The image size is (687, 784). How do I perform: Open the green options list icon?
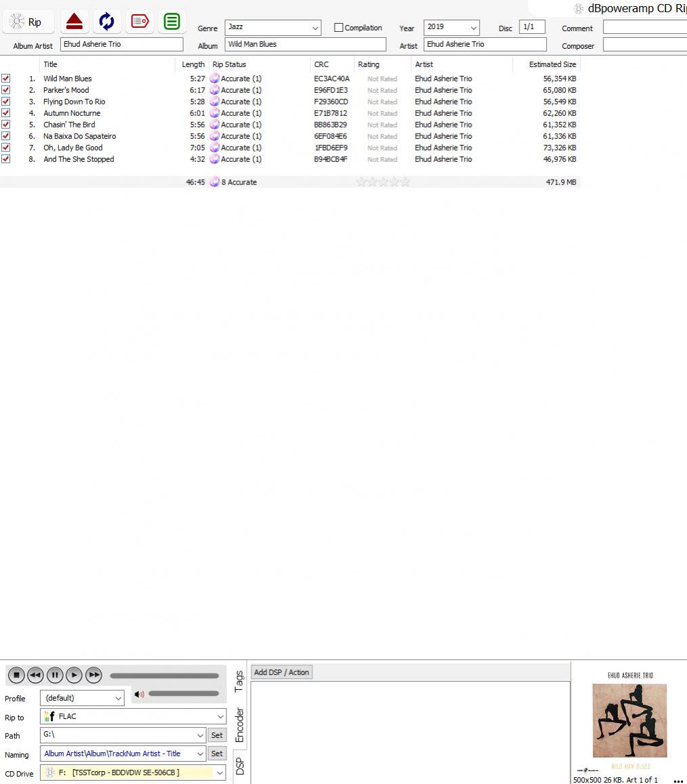pos(172,22)
